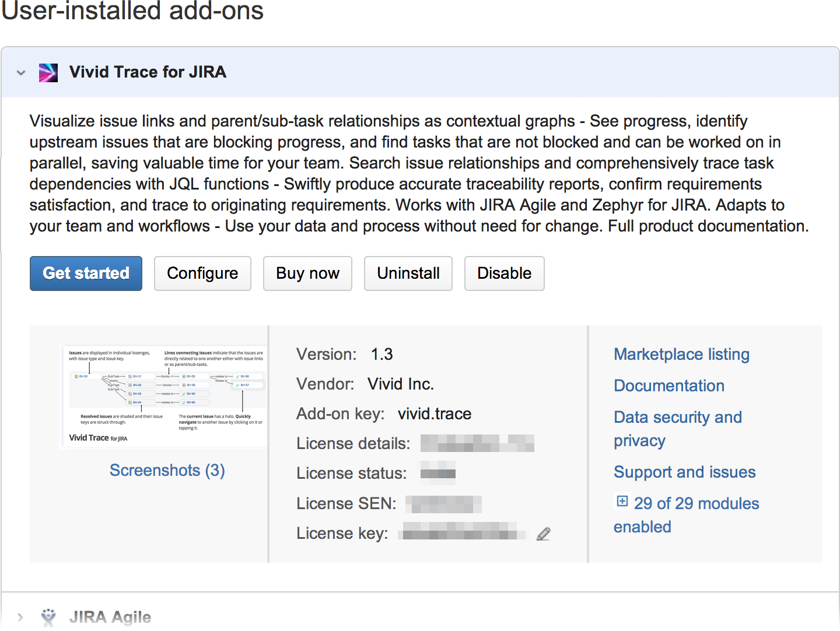This screenshot has width=840, height=631.
Task: Click Buy now
Action: (x=307, y=274)
